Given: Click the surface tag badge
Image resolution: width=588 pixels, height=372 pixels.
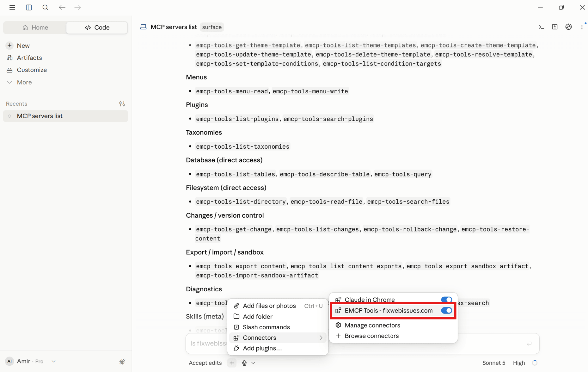Looking at the screenshot, I should [x=212, y=27].
